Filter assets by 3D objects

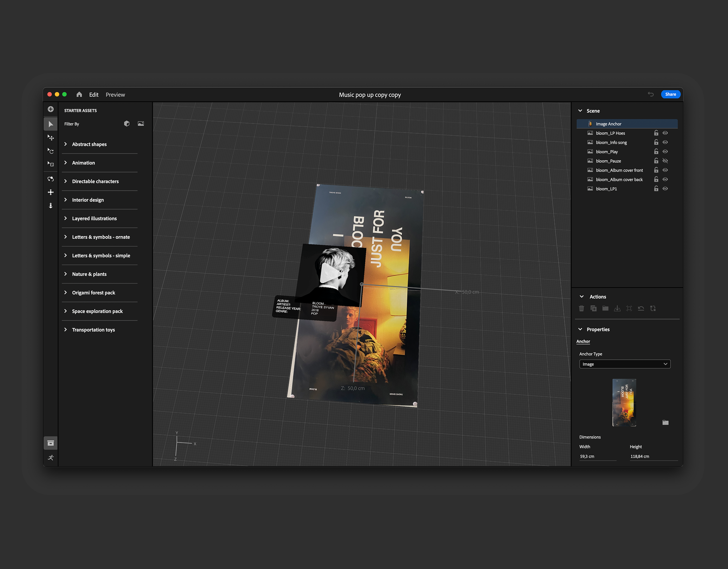click(127, 123)
